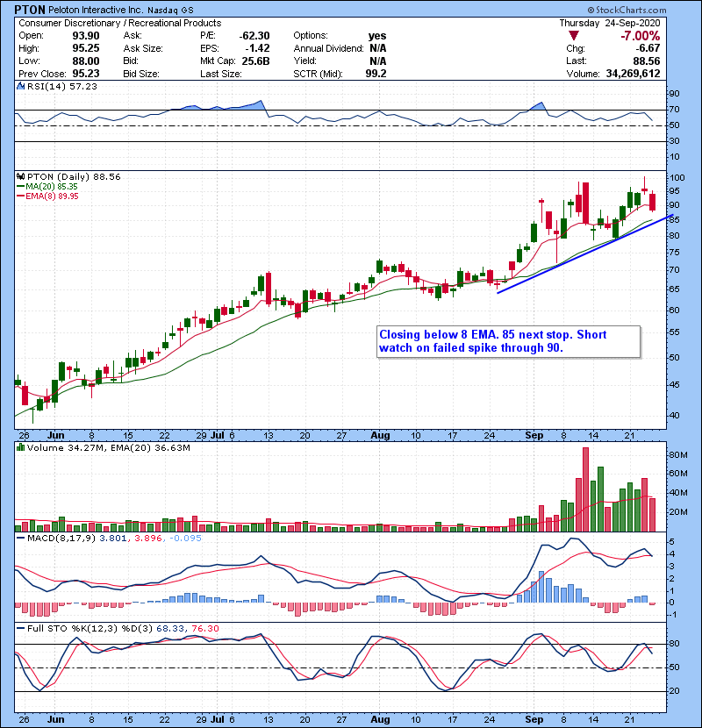Click the PTON (Daily) 88.56 panel label
Screen dimensions: 702x728
pyautogui.click(x=74, y=176)
